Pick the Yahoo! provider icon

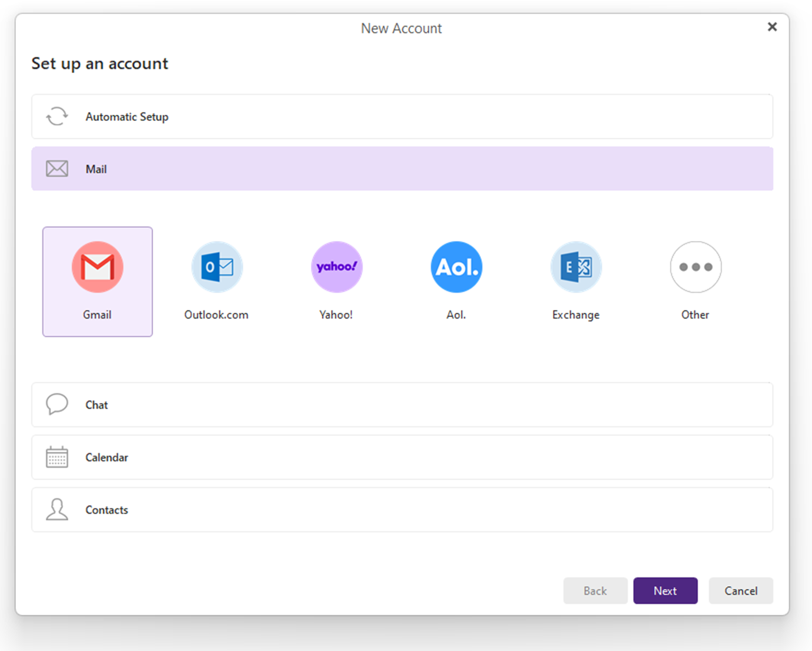pyautogui.click(x=337, y=267)
